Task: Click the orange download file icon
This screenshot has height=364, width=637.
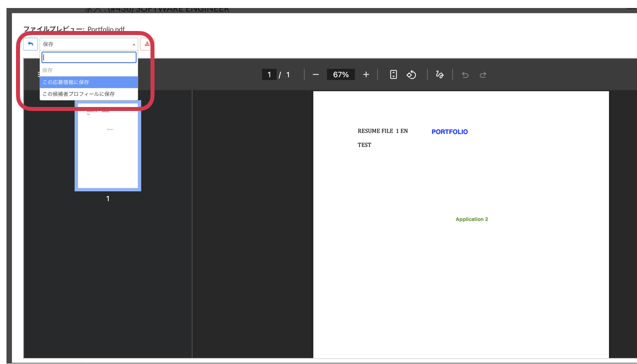Action: tap(146, 44)
